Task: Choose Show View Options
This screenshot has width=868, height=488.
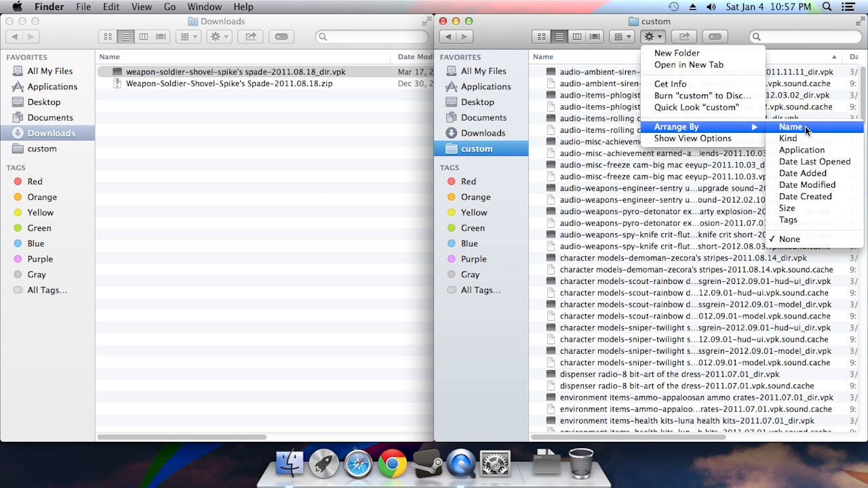Action: click(703, 138)
